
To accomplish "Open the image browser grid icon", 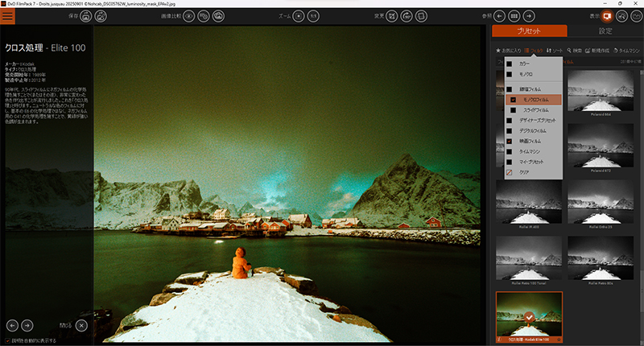I will [x=514, y=16].
